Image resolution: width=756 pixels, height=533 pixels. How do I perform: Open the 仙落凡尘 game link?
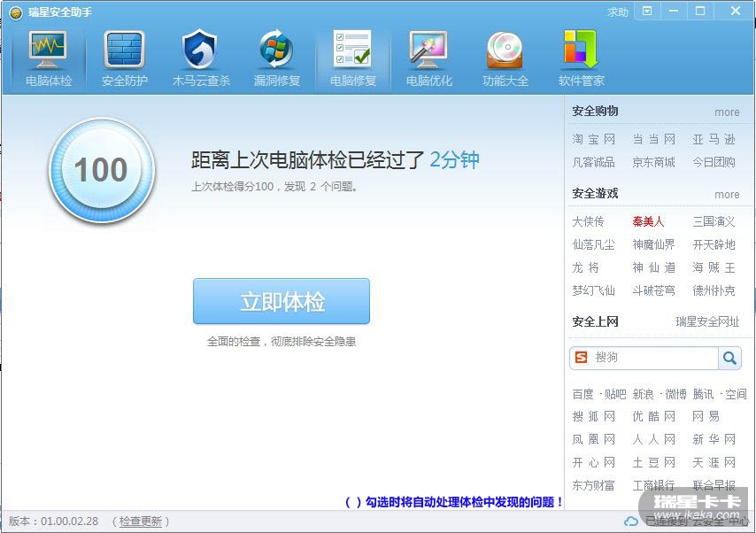tap(593, 245)
